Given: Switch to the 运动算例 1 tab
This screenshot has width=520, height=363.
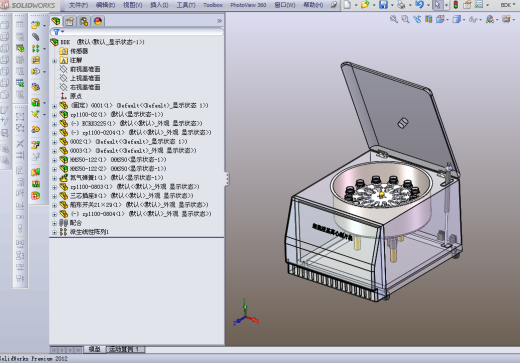Looking at the screenshot, I should tap(125, 349).
